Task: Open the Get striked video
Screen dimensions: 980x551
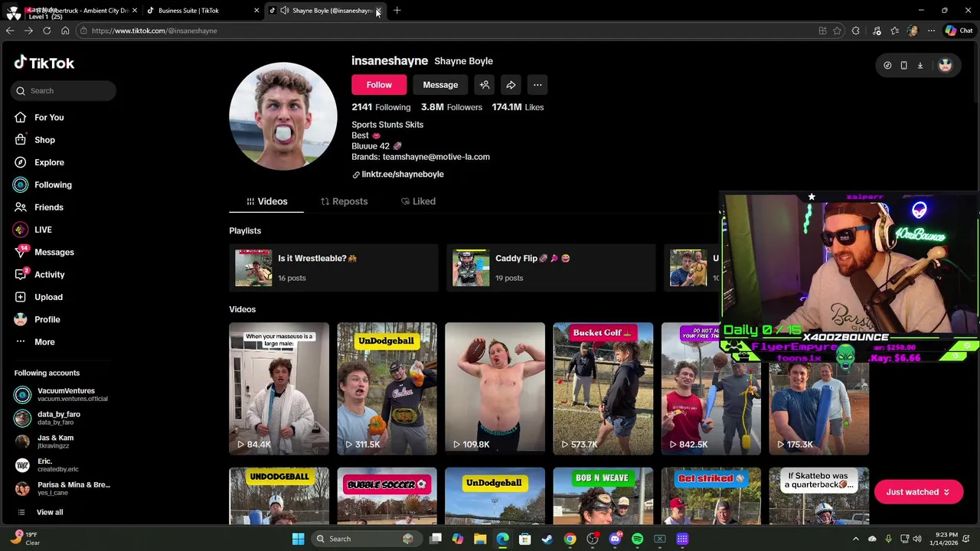Action: [x=711, y=496]
